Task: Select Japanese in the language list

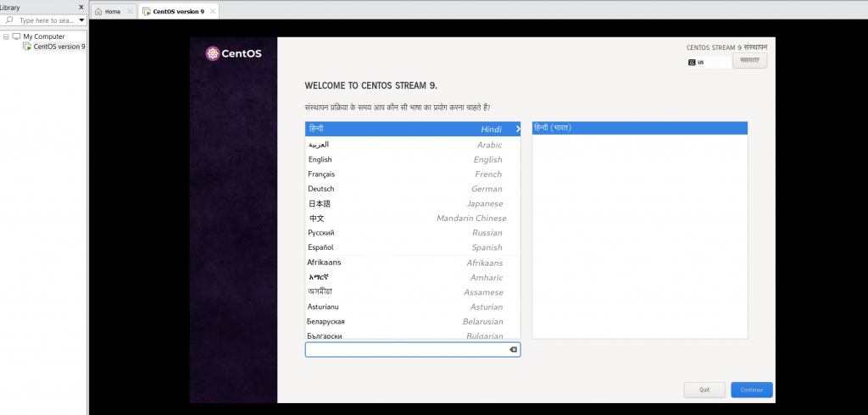Action: tap(413, 203)
